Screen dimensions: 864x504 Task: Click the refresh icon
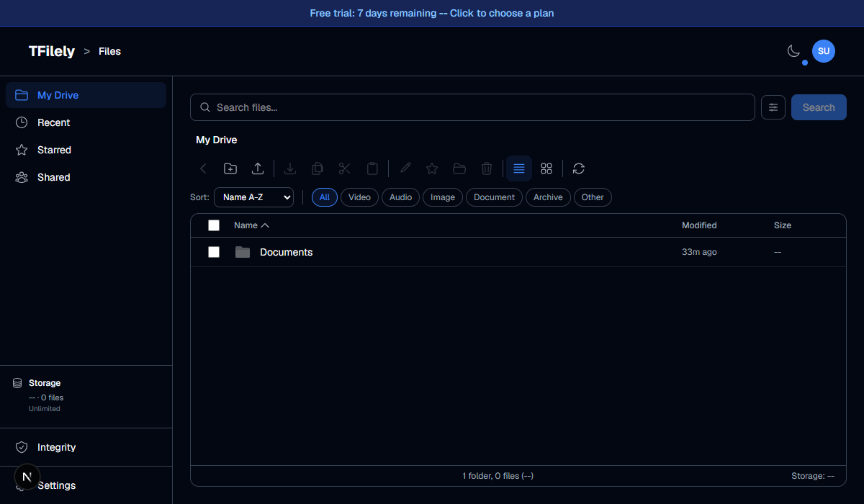click(x=579, y=168)
